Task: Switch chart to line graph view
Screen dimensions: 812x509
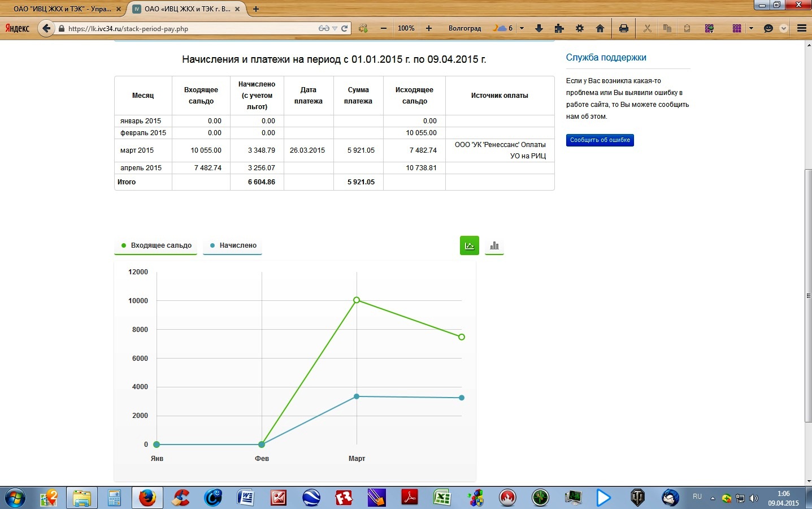Action: (x=469, y=245)
